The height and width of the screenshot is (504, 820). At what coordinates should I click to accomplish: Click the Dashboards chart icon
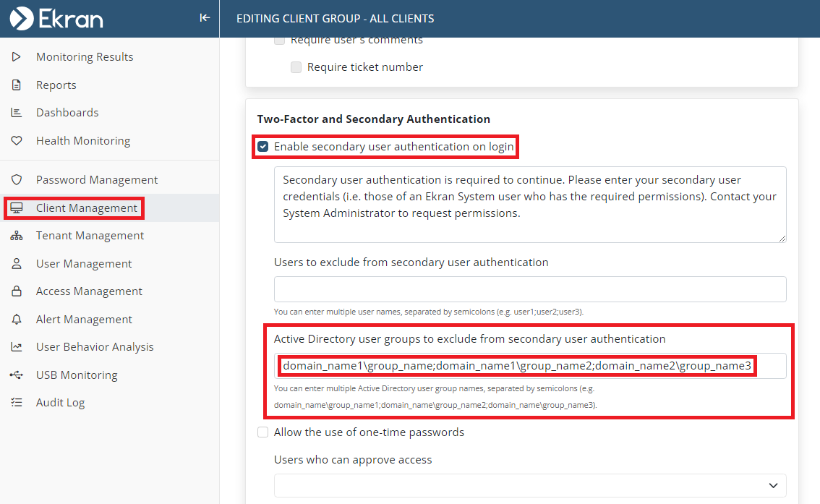point(17,113)
